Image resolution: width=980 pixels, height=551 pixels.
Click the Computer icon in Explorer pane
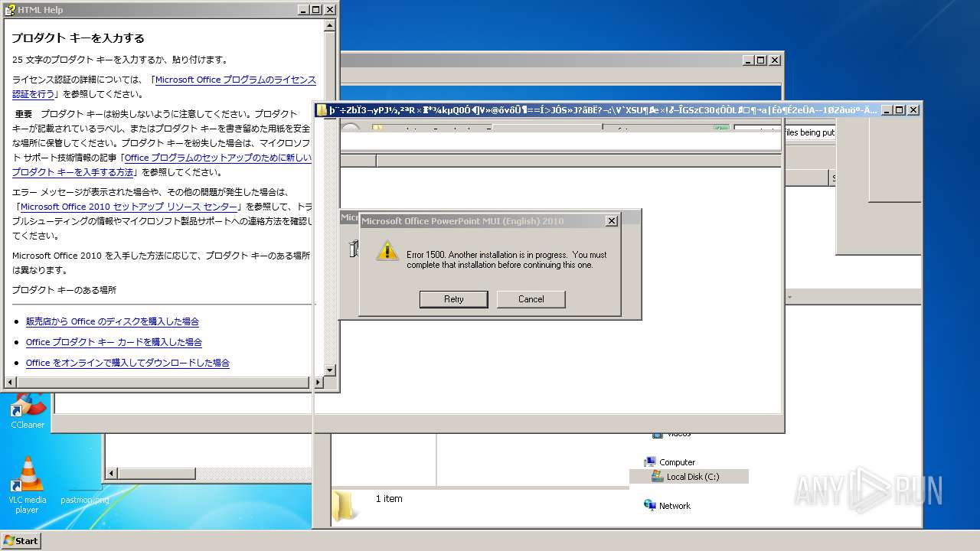pos(650,461)
